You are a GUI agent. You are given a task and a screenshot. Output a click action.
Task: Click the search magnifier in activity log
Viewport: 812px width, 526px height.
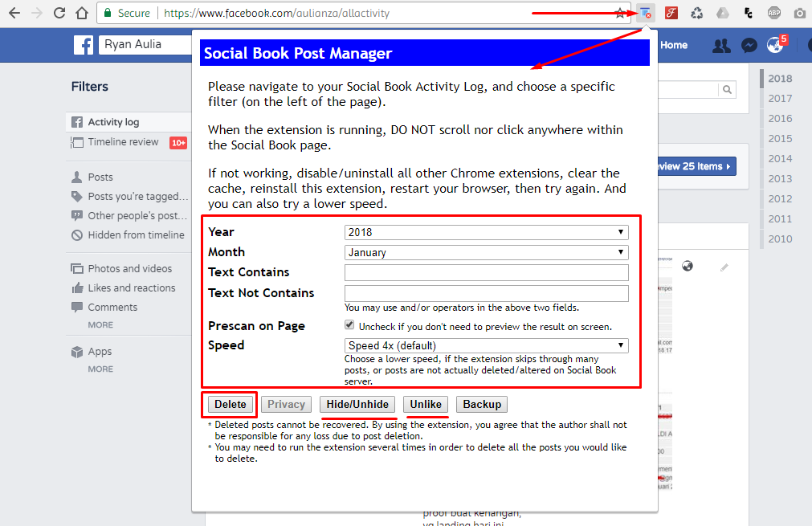point(727,90)
